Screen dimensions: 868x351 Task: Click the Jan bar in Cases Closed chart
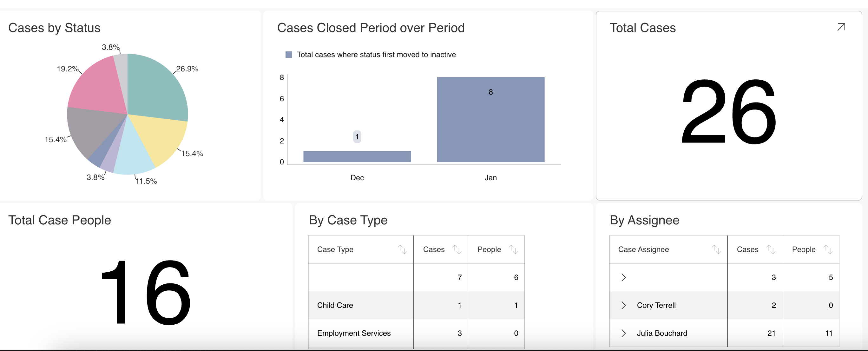pos(490,120)
